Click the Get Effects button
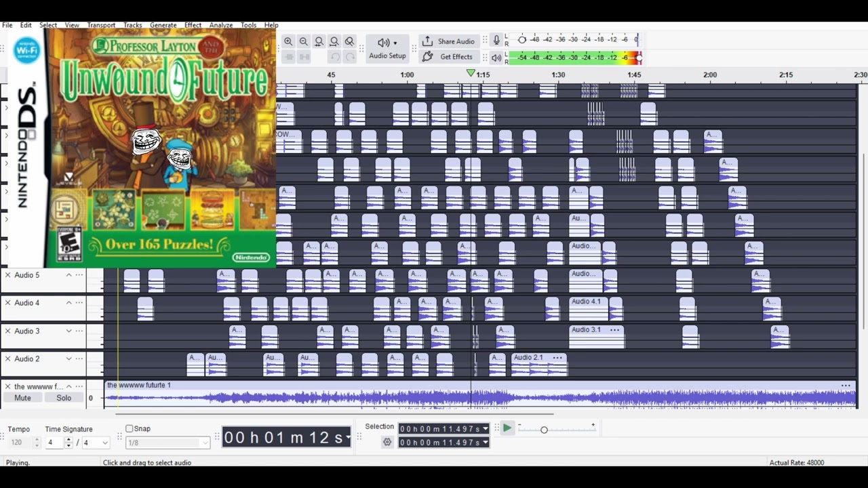 pos(448,57)
